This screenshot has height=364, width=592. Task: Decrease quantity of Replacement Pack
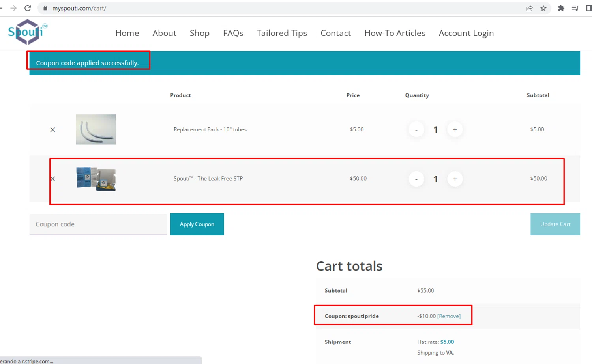416,129
